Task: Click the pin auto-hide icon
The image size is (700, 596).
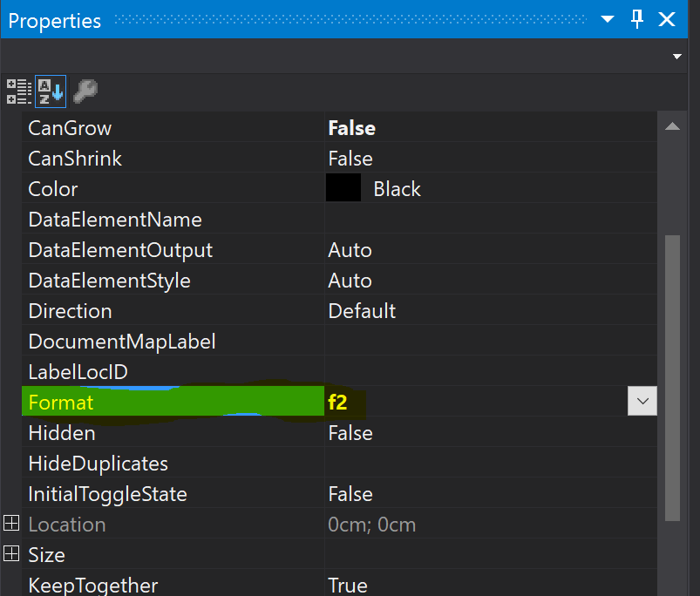Action: click(x=637, y=19)
